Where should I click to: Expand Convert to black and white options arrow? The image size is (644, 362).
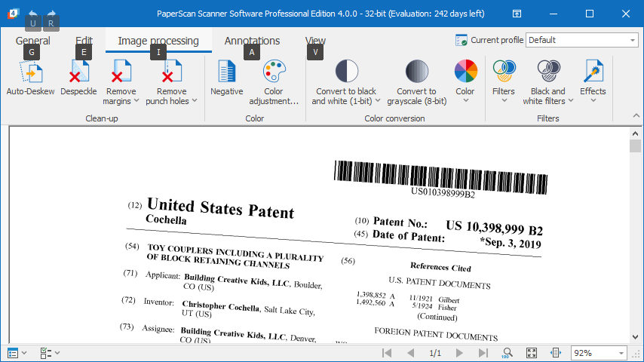point(378,100)
